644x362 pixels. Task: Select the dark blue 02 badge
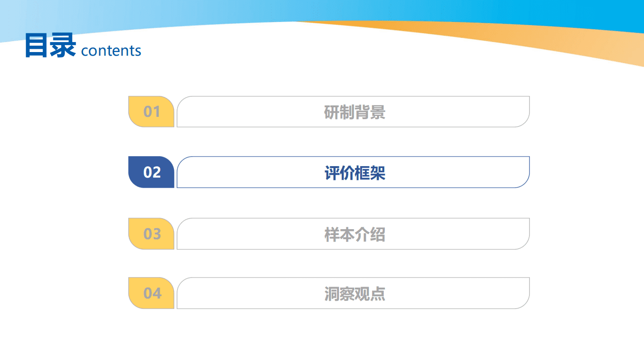[x=151, y=172]
